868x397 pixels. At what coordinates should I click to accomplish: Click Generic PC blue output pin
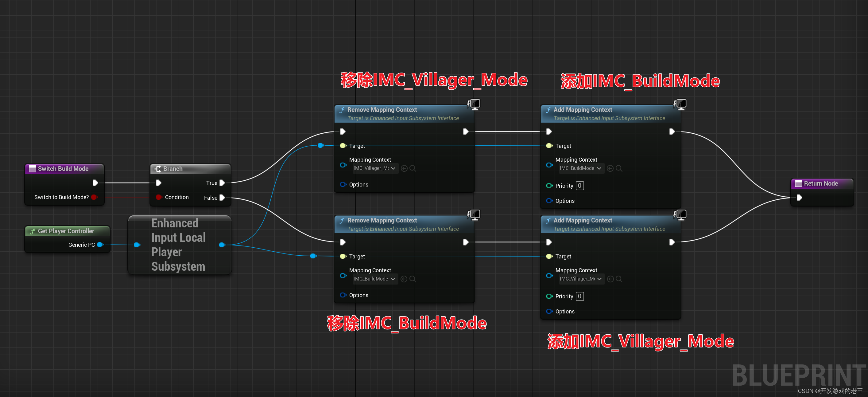[x=100, y=245]
